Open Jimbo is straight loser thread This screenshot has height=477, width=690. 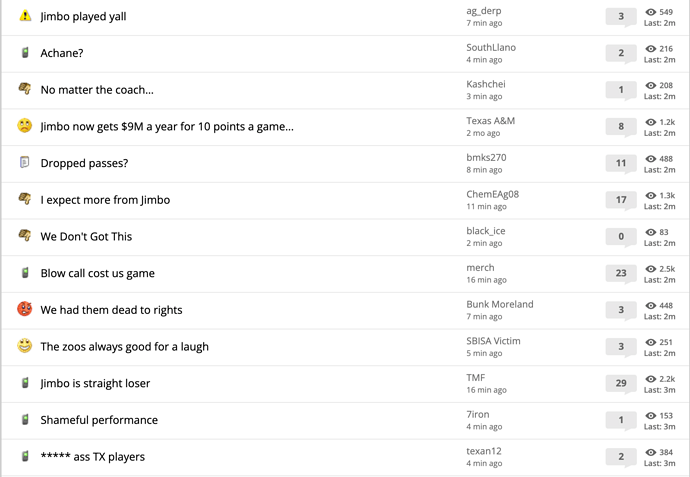pyautogui.click(x=95, y=383)
